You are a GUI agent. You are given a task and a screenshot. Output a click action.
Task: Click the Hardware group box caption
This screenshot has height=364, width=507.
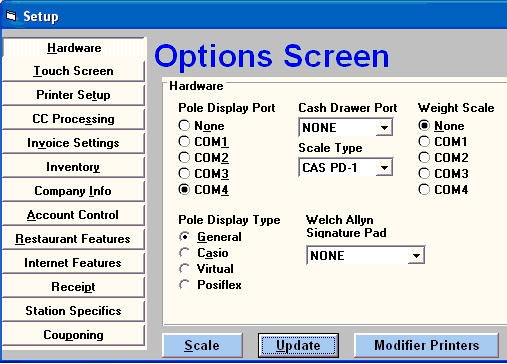coord(196,86)
